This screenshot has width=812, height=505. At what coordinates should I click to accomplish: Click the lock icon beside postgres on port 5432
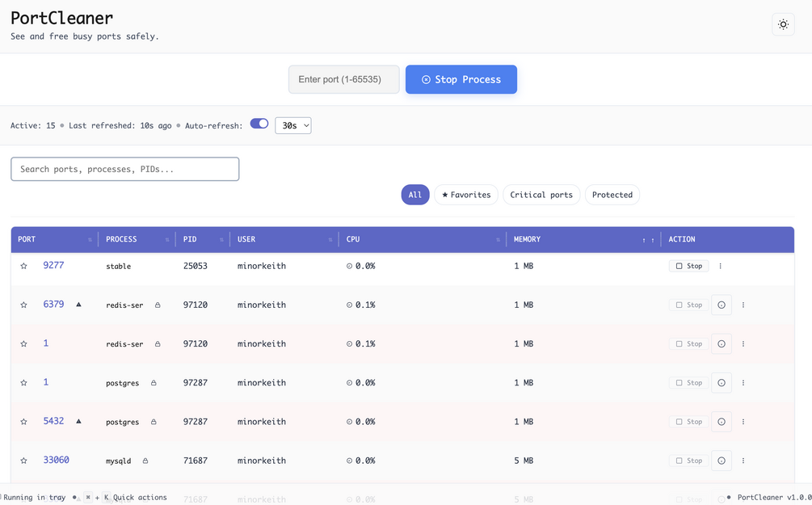coord(154,422)
